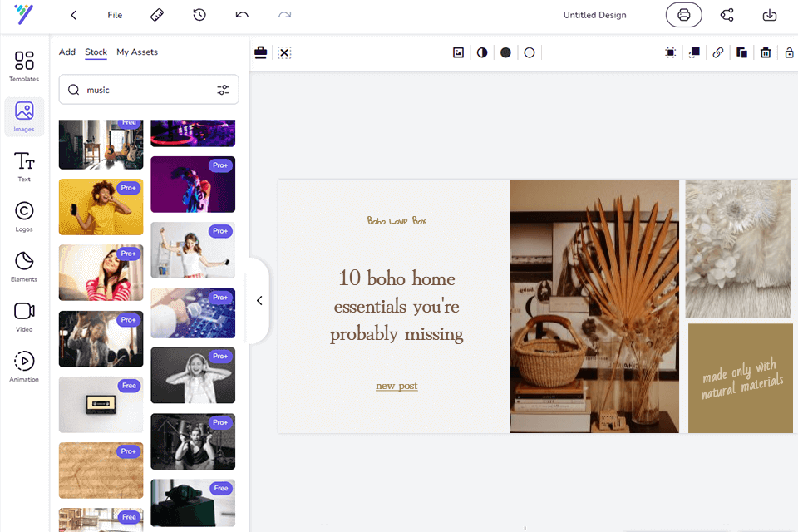
Task: Share the design via share icon
Action: coord(727,15)
